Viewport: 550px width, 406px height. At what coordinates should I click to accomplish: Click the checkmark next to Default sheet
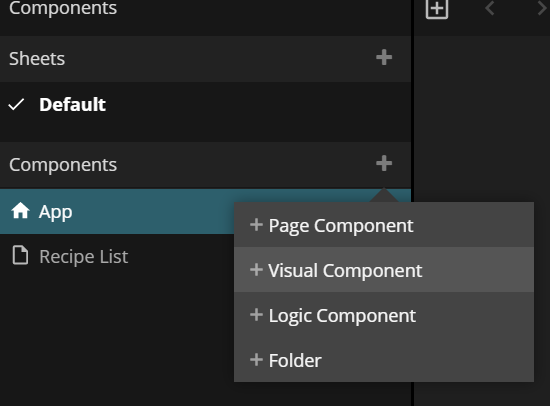point(16,105)
